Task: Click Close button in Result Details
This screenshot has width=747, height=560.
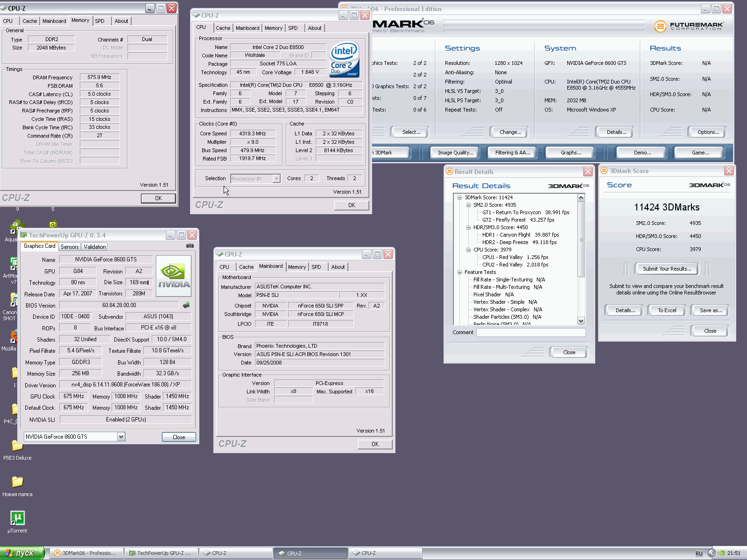Action: click(x=569, y=352)
